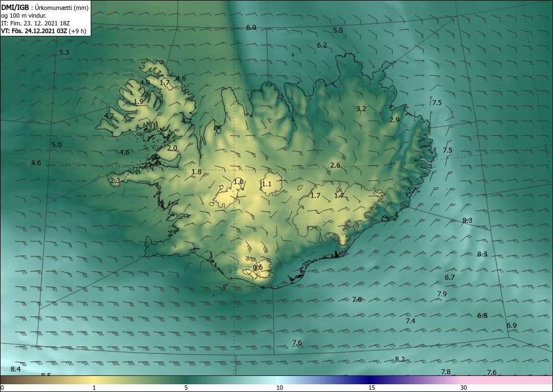The height and width of the screenshot is (392, 553).
Task: Click the '15' tick on the colour scale
Action: pos(372,388)
